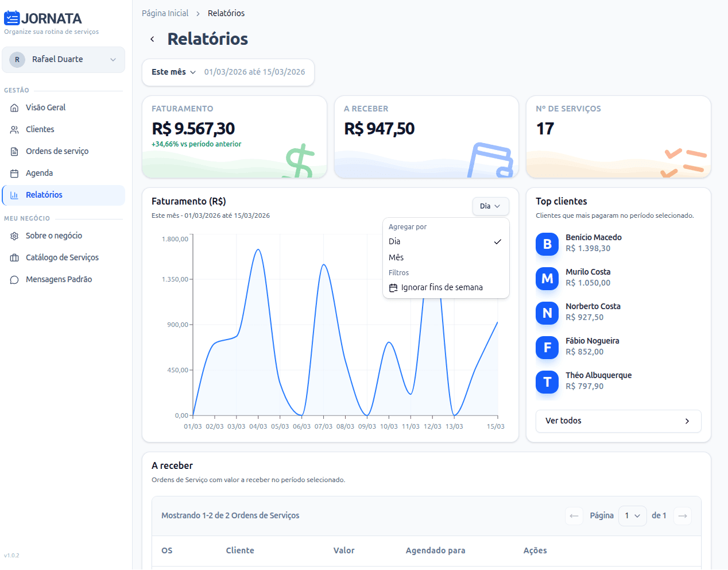728x570 pixels.
Task: Click the Jornata logo icon
Action: click(11, 18)
